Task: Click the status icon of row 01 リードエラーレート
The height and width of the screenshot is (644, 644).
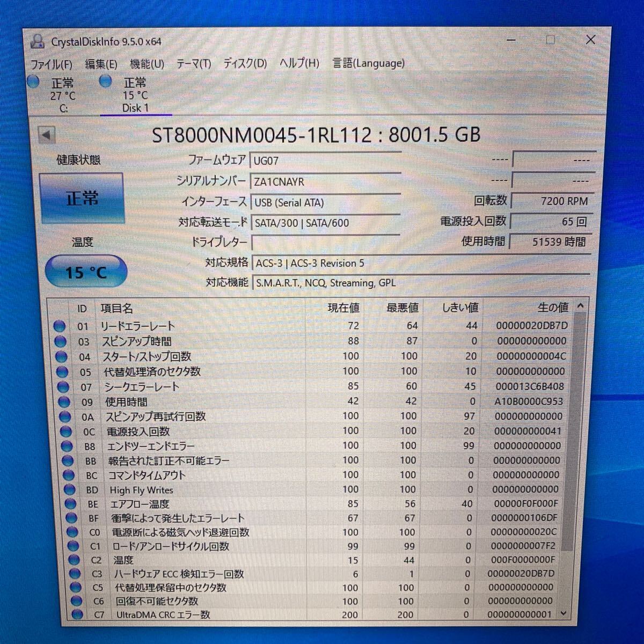Action: pos(60,326)
